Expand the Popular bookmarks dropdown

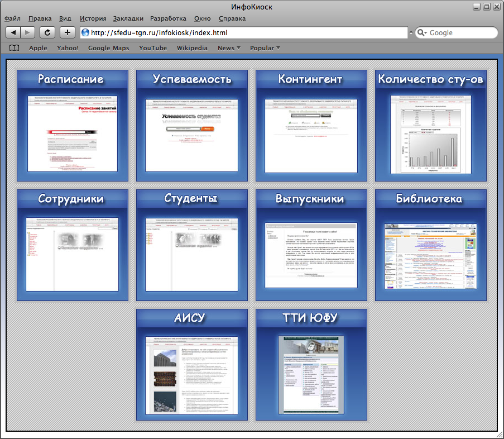pyautogui.click(x=265, y=48)
